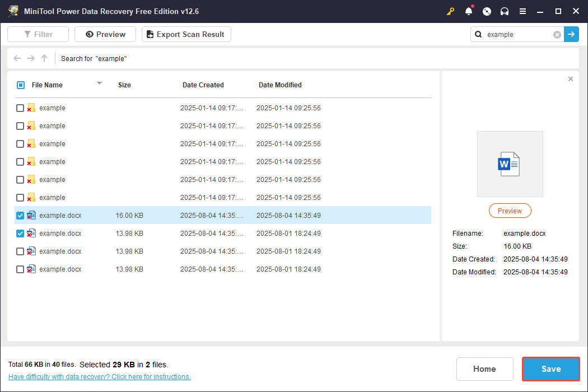Image resolution: width=588 pixels, height=392 pixels.
Task: Click the second example folder icon
Action: pyautogui.click(x=31, y=126)
